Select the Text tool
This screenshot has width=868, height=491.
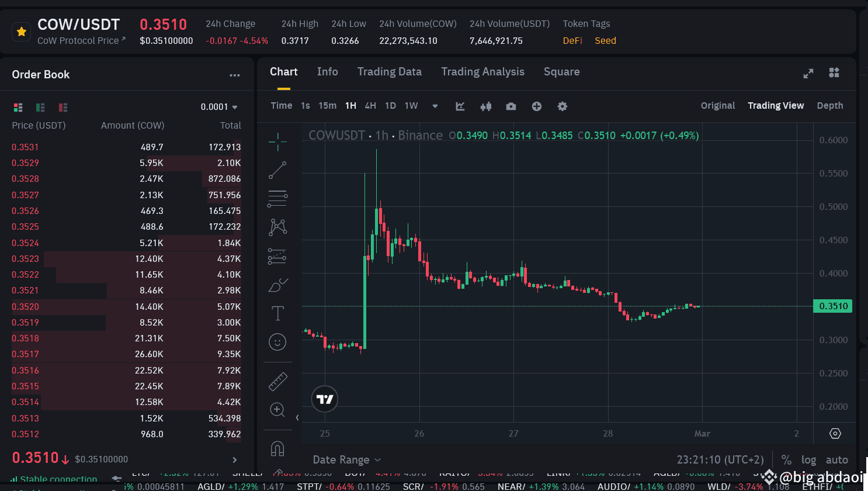pos(277,314)
